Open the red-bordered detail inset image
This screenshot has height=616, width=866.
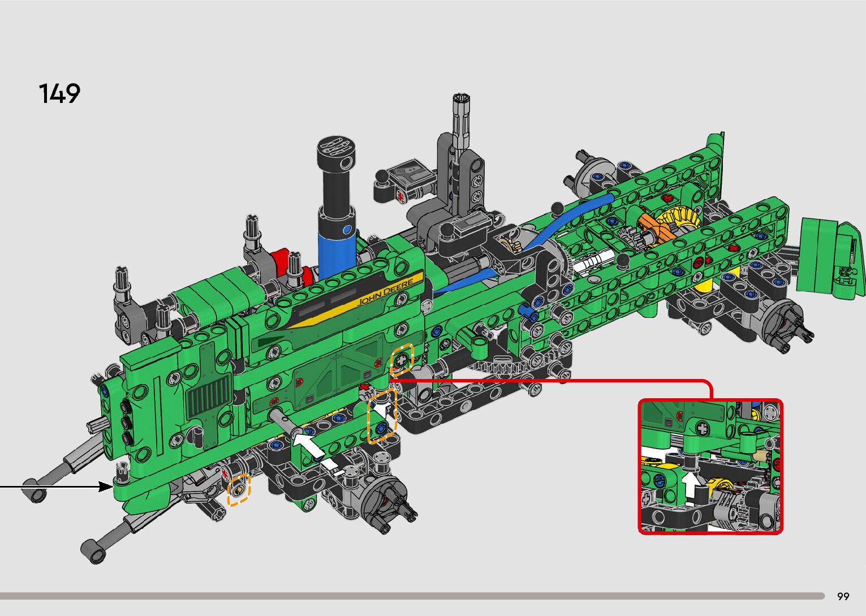[x=710, y=467]
